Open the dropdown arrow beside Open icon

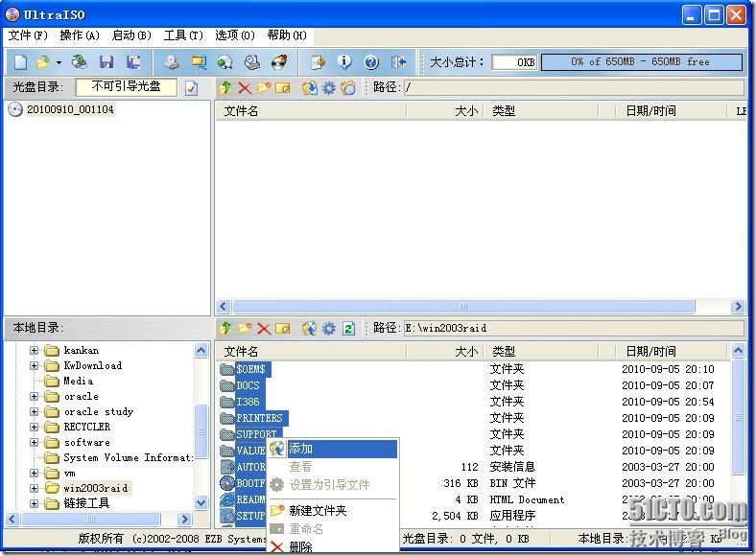(59, 62)
